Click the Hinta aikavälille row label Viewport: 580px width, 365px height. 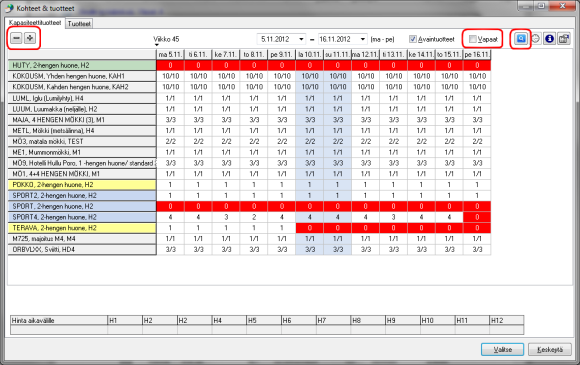coord(59,320)
